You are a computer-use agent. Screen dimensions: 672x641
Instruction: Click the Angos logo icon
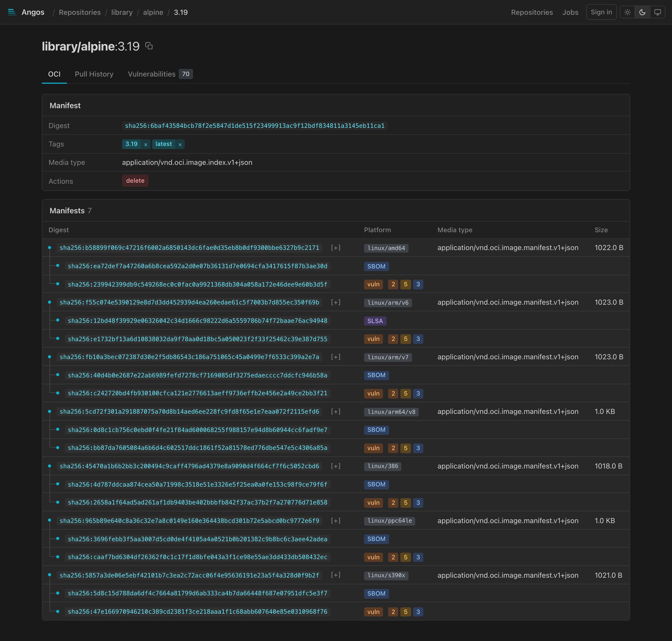click(x=12, y=12)
